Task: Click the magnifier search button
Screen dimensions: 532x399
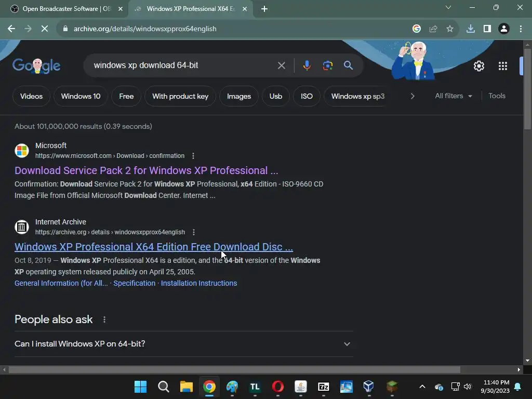Action: coord(348,65)
